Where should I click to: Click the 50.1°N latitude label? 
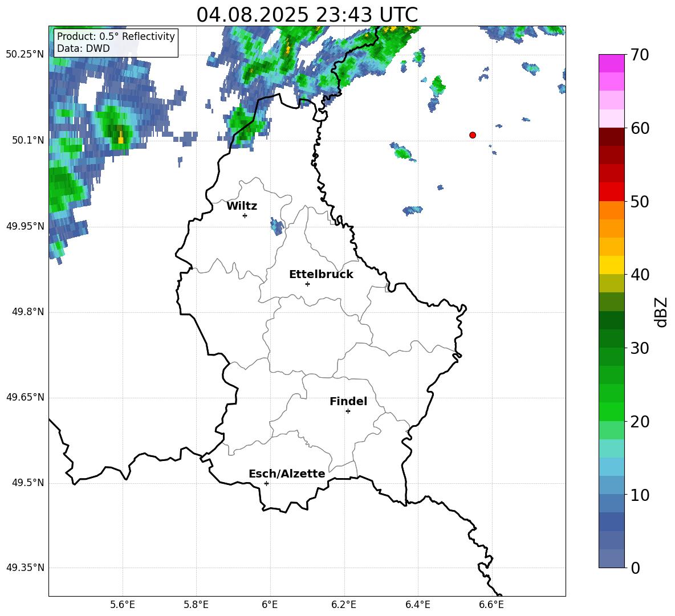point(27,140)
